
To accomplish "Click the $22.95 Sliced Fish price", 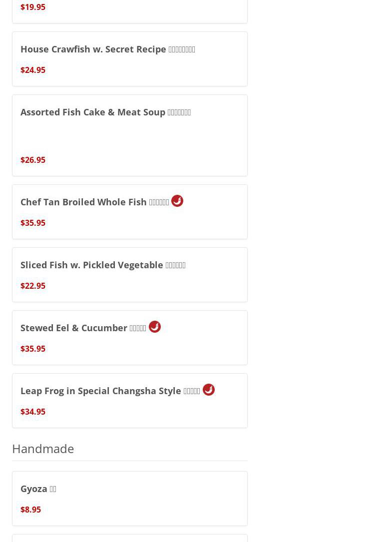I will [33, 286].
